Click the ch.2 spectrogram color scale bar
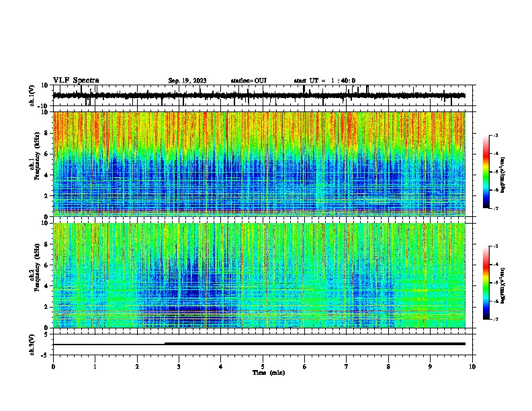 pos(486,283)
